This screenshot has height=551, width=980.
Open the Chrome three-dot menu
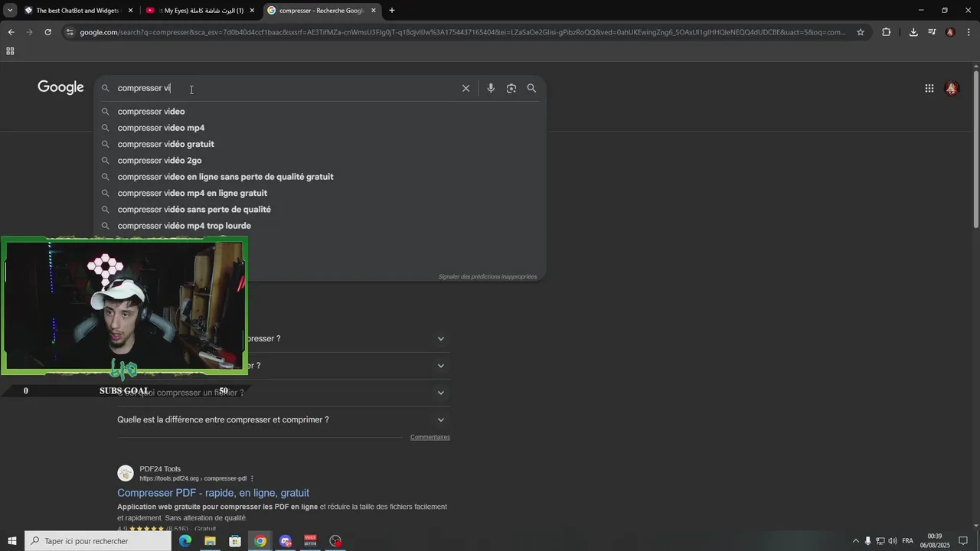click(969, 32)
